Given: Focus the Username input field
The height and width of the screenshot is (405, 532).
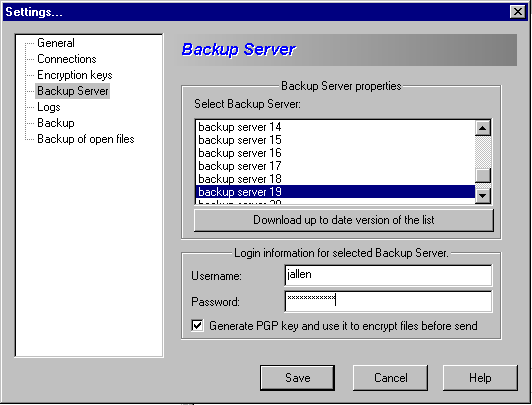Looking at the screenshot, I should 388,275.
